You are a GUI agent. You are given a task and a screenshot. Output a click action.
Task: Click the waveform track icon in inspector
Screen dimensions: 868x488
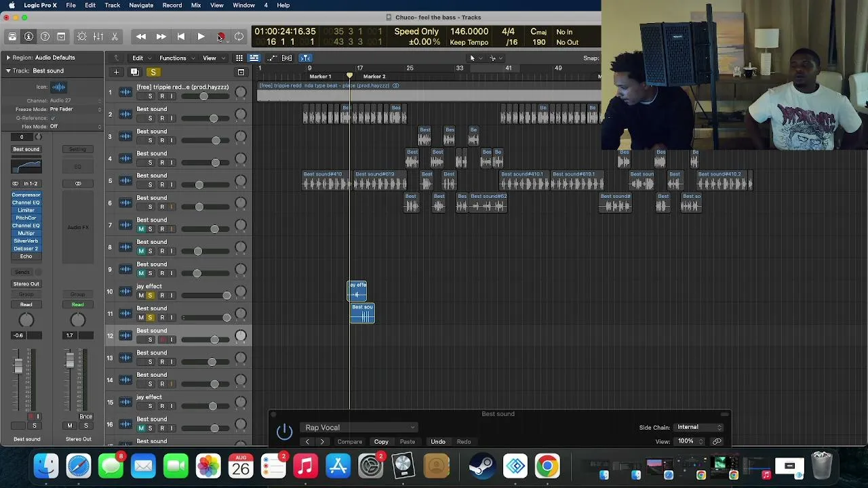click(x=59, y=87)
